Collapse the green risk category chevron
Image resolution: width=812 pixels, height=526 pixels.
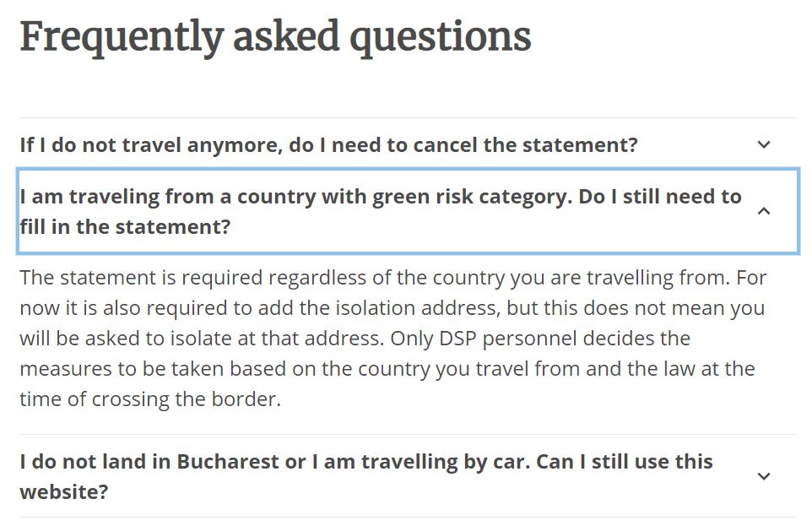(764, 211)
